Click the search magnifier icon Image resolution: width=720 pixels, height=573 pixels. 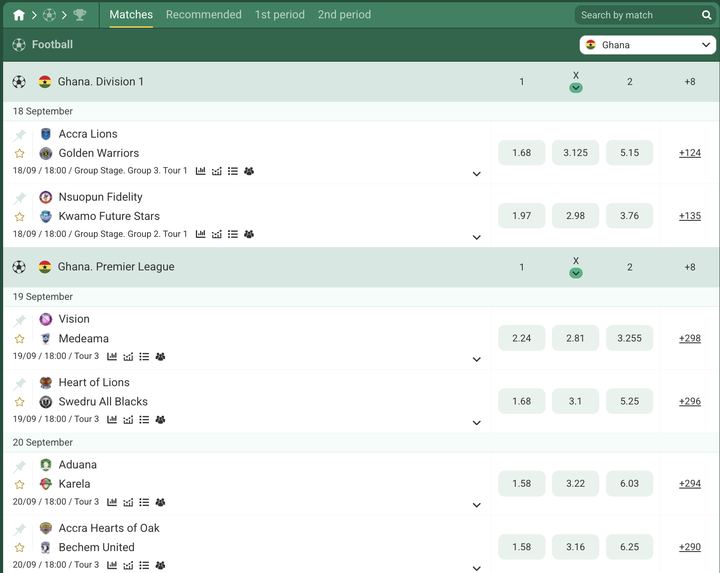(706, 15)
